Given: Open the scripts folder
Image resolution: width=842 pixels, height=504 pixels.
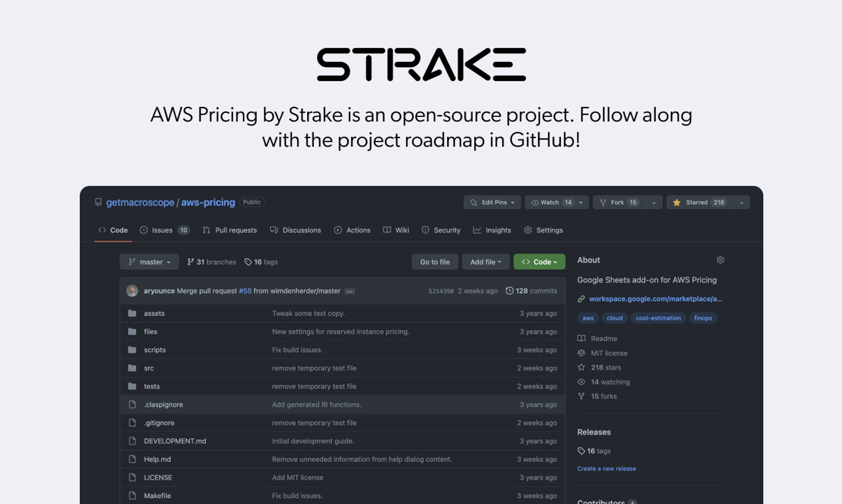Looking at the screenshot, I should [155, 350].
